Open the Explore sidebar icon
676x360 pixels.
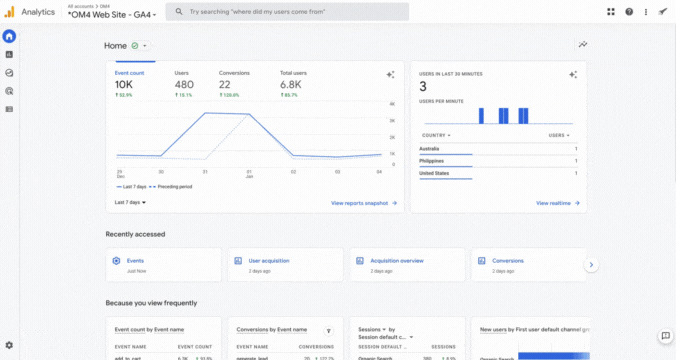point(9,73)
